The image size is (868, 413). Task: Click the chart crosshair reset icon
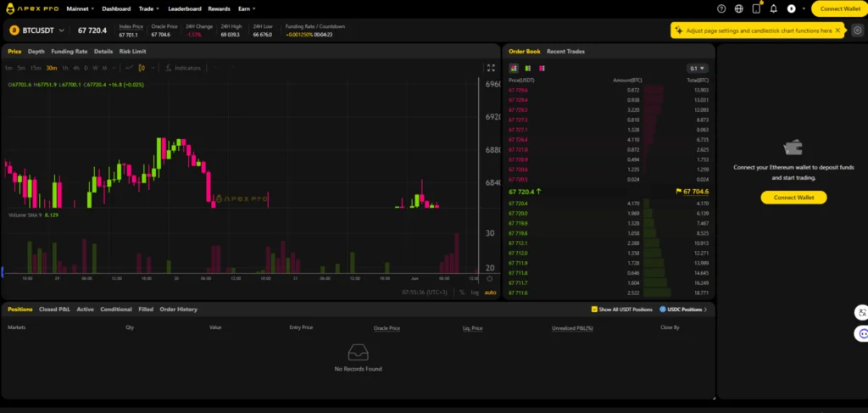tap(489, 279)
